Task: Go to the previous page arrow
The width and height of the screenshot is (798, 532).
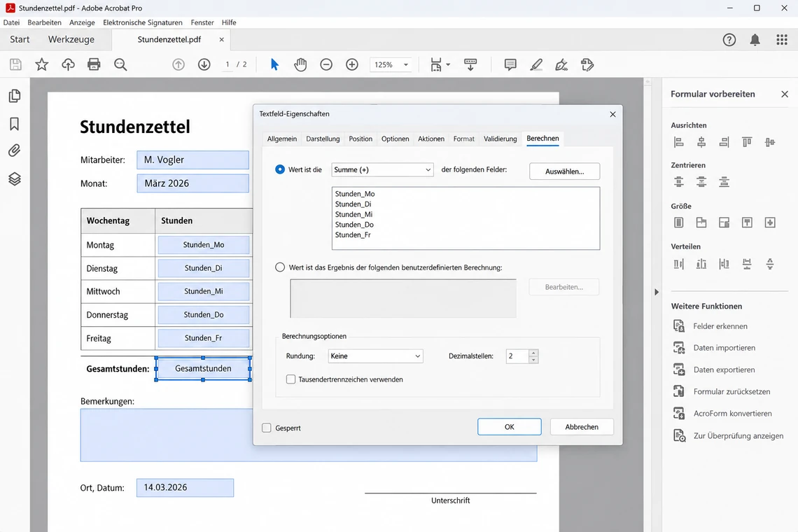Action: [x=178, y=64]
